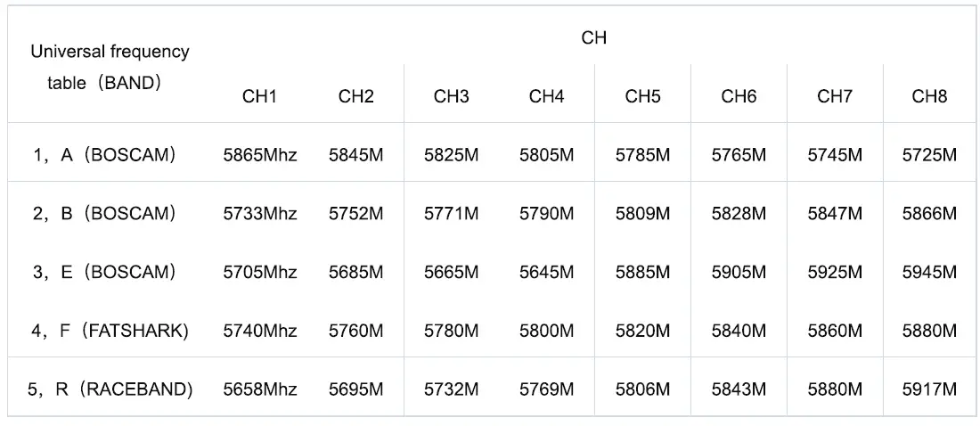Select the R (RACEBAND) band row label
Viewport: 980px width, 426px height.
click(x=110, y=389)
